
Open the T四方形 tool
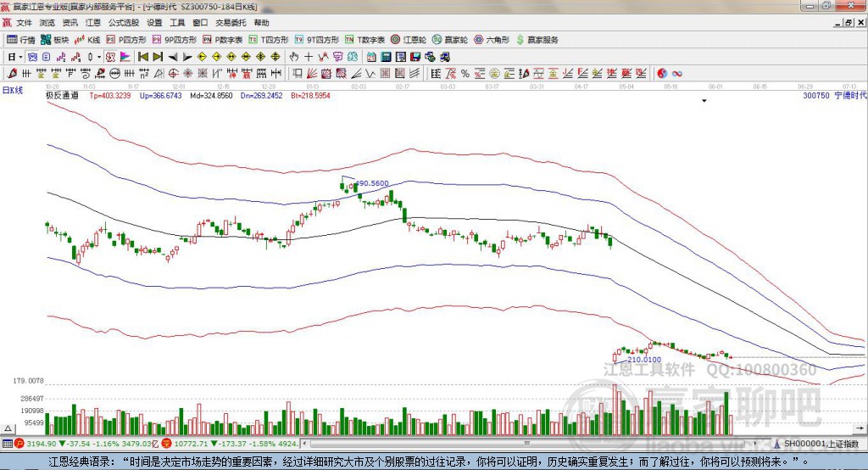[269, 40]
